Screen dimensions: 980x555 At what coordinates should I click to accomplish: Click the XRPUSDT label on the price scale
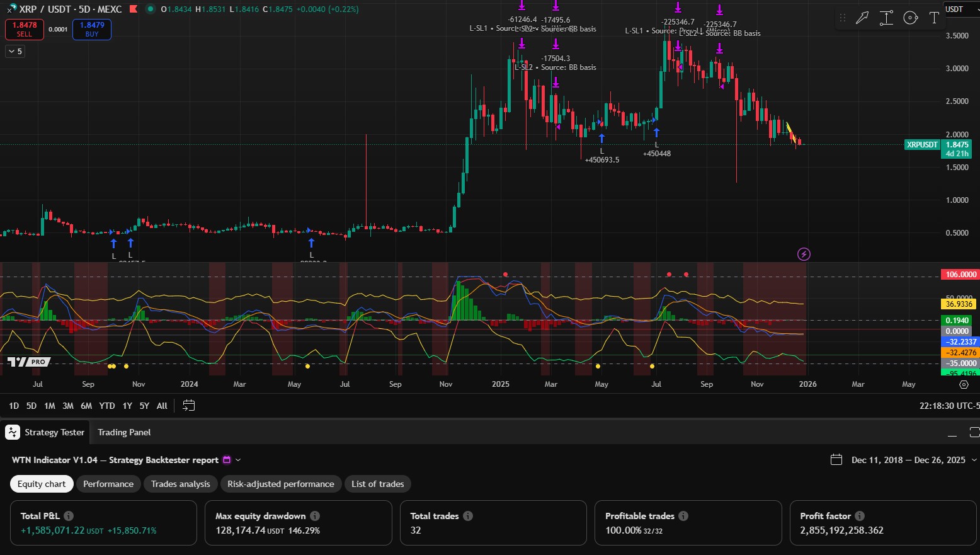pos(922,144)
